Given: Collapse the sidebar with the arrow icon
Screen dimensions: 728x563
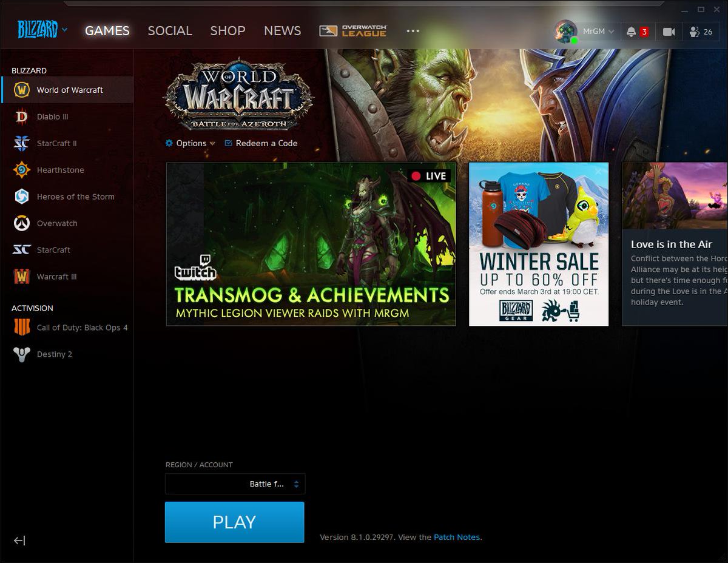Looking at the screenshot, I should (19, 541).
